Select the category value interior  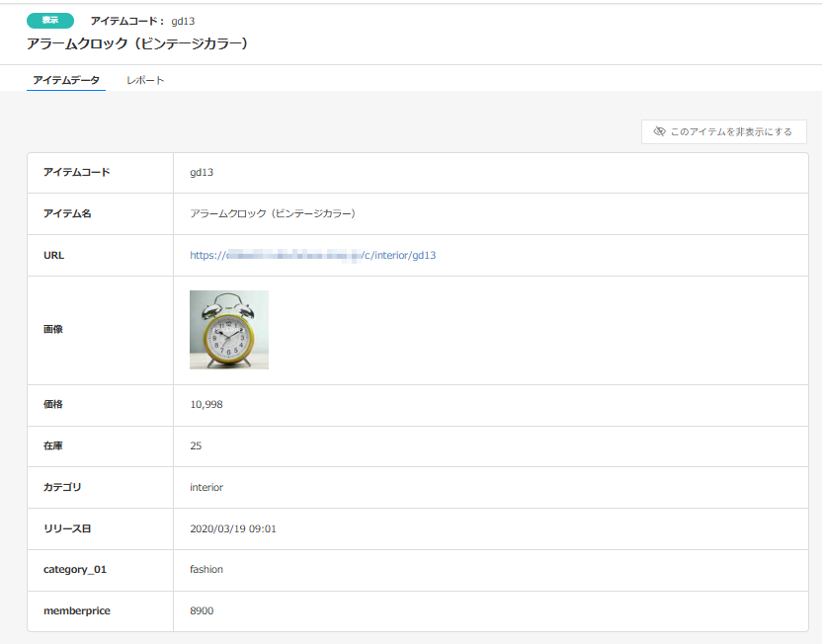(x=205, y=487)
